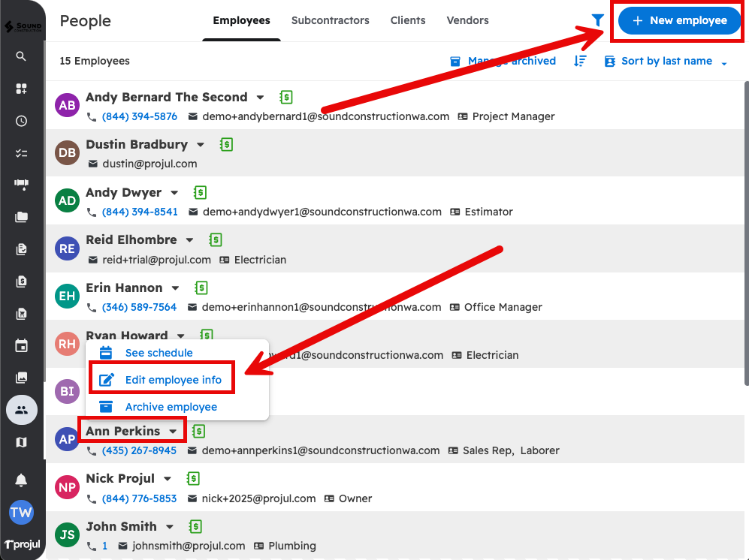The image size is (749, 560).
Task: Expand the Nick Projul name dropdown
Action: pos(168,479)
